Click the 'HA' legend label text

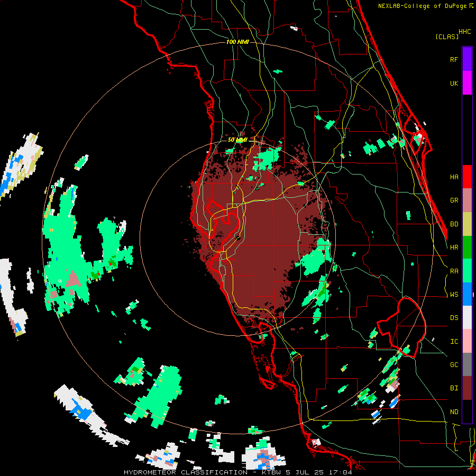coord(454,177)
